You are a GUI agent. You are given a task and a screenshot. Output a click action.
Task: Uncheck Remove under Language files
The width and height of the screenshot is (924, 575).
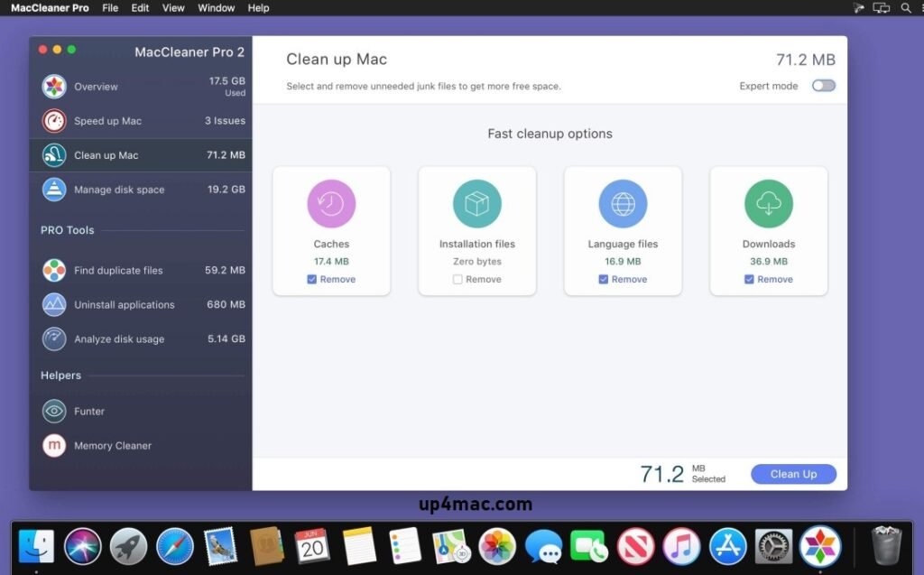coord(603,279)
